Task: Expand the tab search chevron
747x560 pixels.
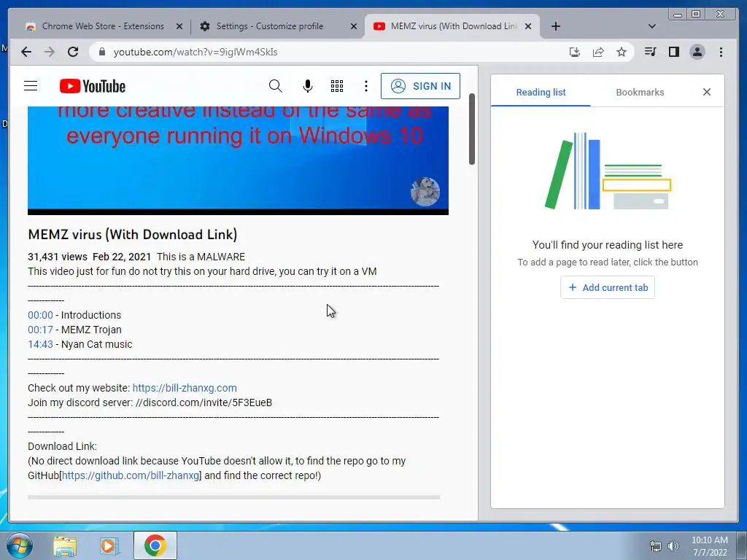Action: (652, 26)
